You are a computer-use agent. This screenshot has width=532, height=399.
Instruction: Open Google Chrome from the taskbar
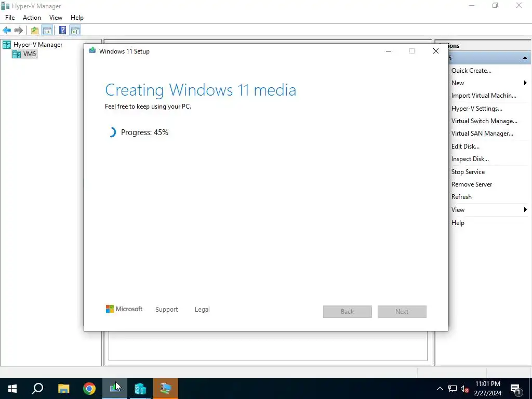point(89,389)
